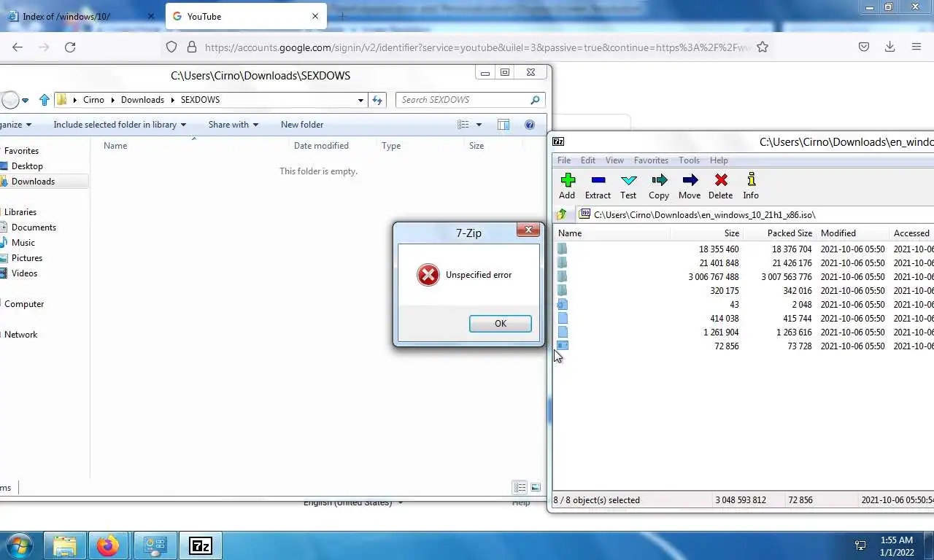Open the 7-Zip File menu

click(564, 160)
